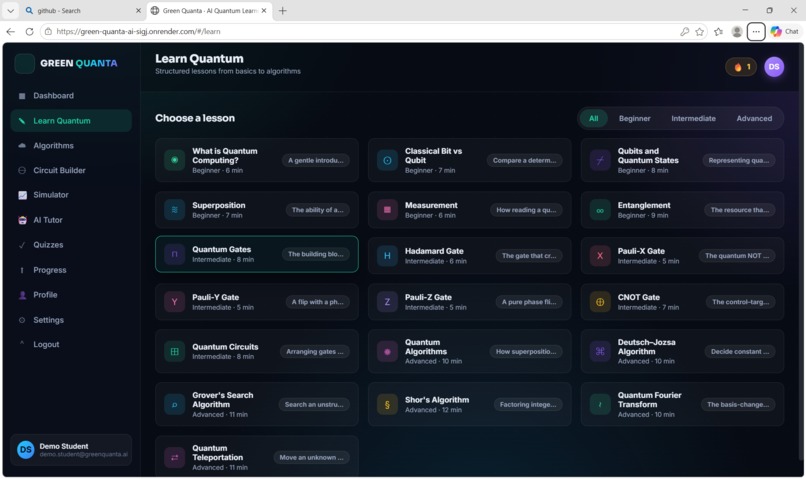The height and width of the screenshot is (479, 806).
Task: Click the Classical Bit vs Qubit icon
Action: (387, 160)
